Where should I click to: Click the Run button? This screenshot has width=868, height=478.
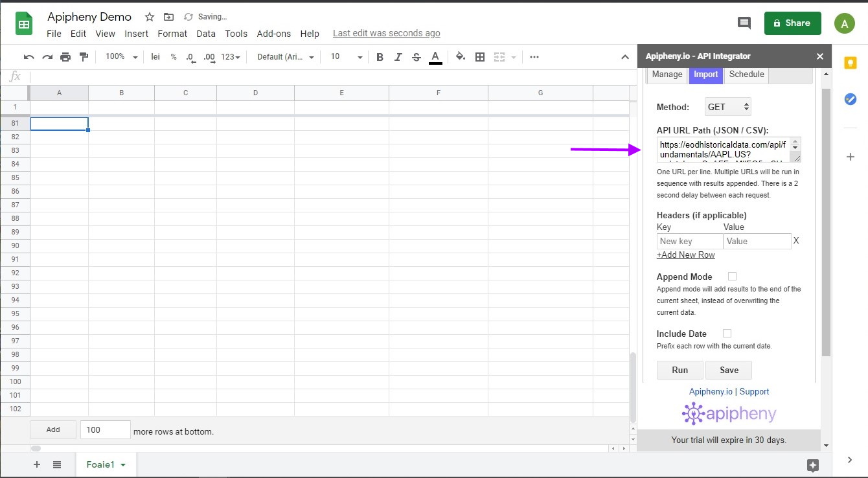680,370
